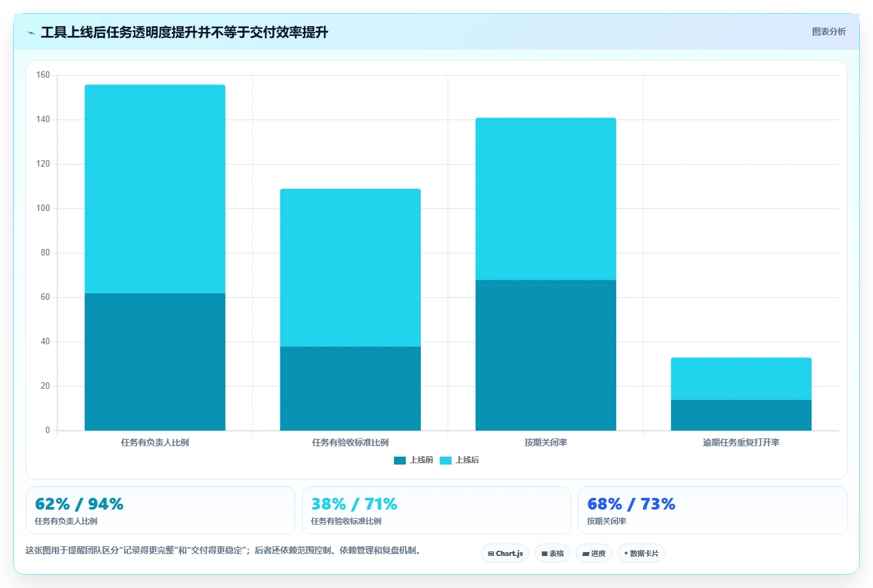Screen dimensions: 873x588
Task: Click the x-axis label 任务有验收标准比例
Action: tap(350, 442)
